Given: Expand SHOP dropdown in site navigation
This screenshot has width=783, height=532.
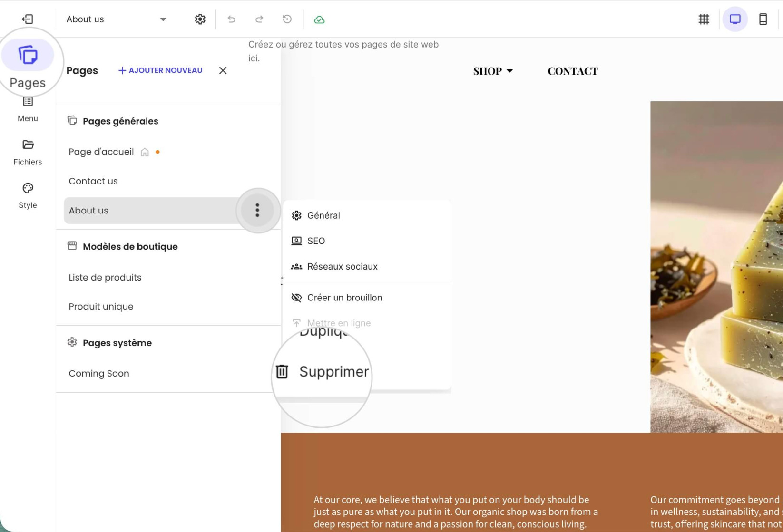Looking at the screenshot, I should click(x=493, y=71).
